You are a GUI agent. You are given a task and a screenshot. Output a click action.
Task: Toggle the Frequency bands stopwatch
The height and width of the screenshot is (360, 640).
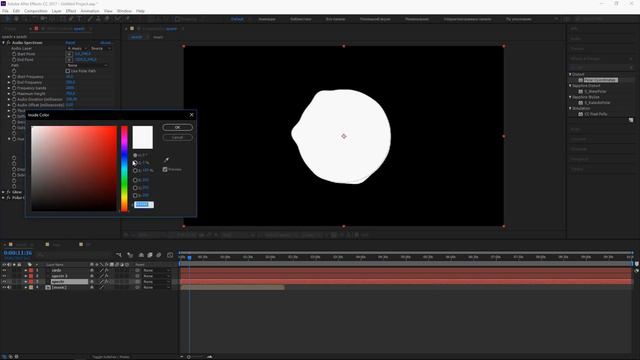pos(14,88)
